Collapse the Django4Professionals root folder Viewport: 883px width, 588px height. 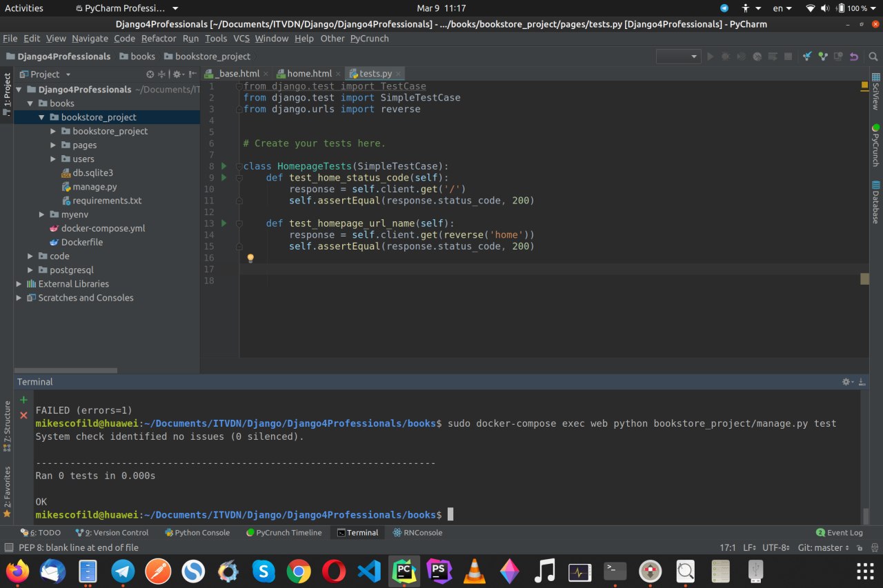point(19,90)
